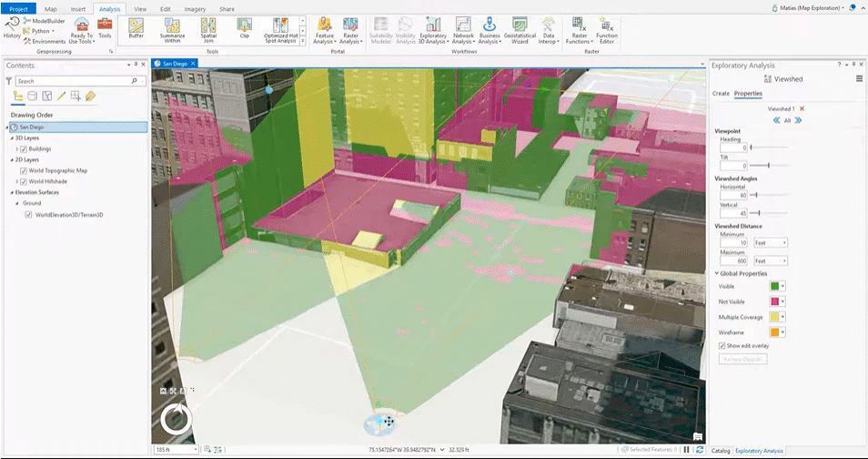Viewport: 868px width, 459px height.
Task: Toggle World Hillshade layer visibility
Action: (x=24, y=181)
